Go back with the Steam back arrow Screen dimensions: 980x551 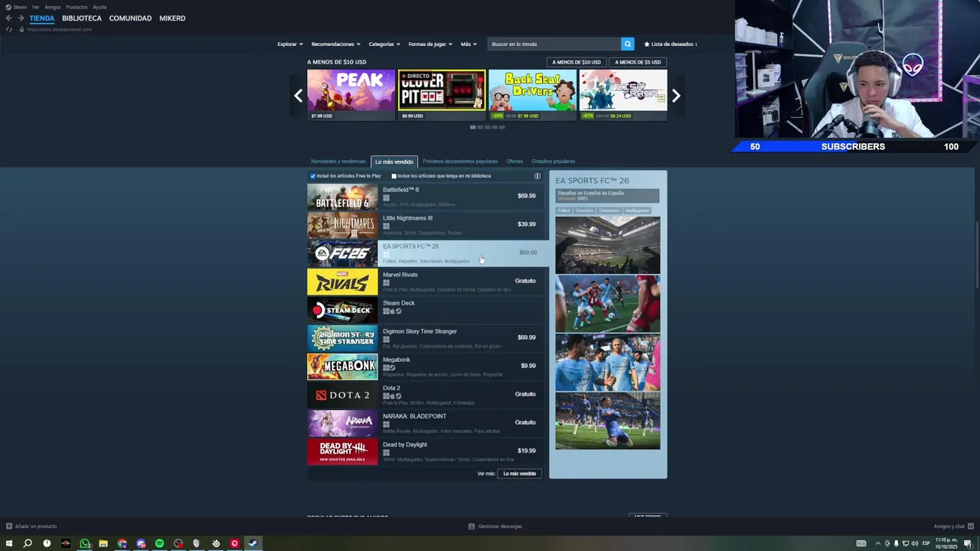9,18
